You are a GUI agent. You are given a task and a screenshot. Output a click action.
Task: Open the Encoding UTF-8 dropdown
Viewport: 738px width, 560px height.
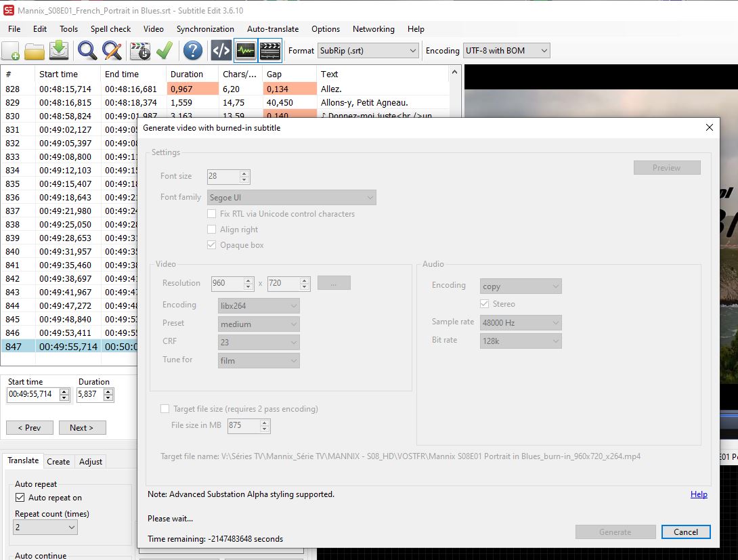506,50
